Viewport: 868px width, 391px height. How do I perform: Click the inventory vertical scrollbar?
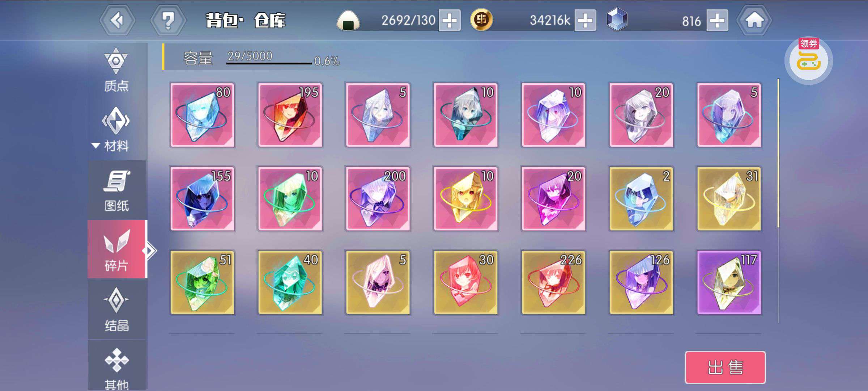778,154
